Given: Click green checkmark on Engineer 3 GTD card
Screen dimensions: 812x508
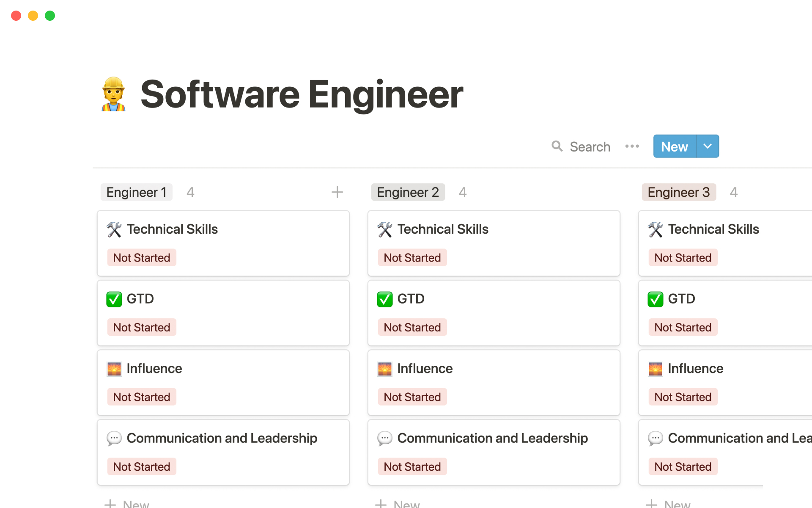Looking at the screenshot, I should point(656,299).
